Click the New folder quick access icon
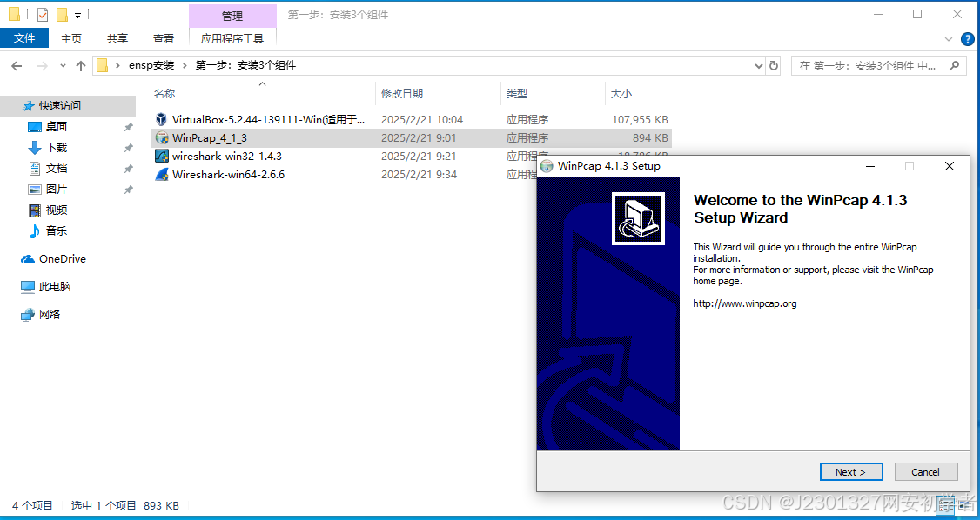Viewport: 980px width, 520px height. (61, 15)
